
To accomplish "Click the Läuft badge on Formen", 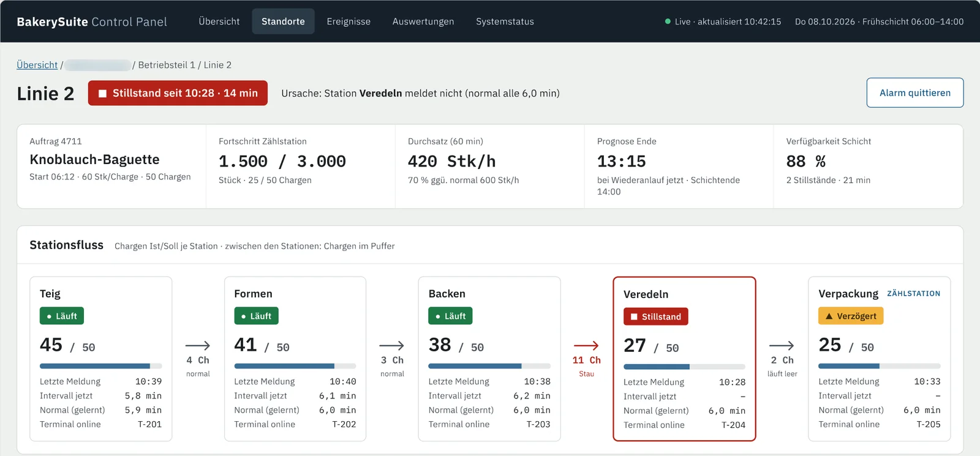I will (x=256, y=316).
